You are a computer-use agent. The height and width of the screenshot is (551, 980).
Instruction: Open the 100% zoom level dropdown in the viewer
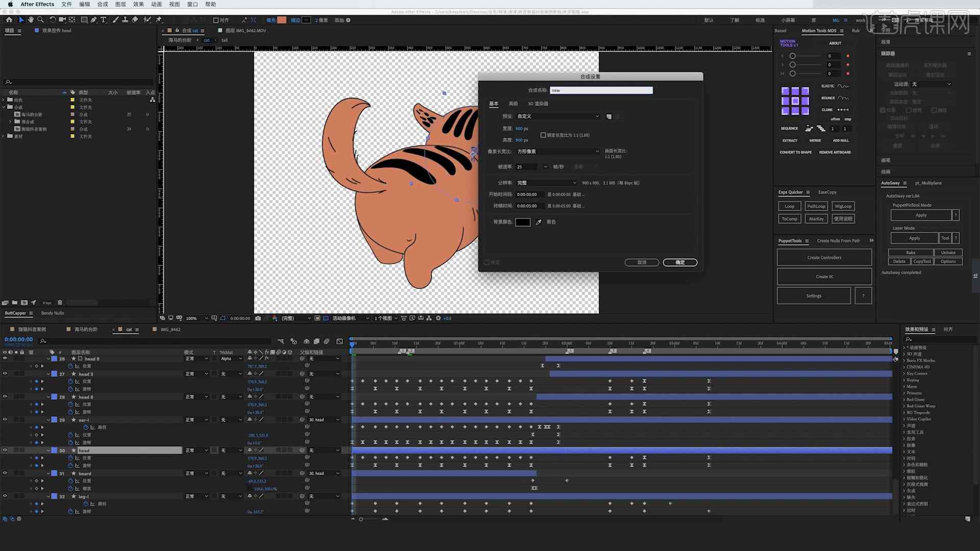[x=197, y=318]
